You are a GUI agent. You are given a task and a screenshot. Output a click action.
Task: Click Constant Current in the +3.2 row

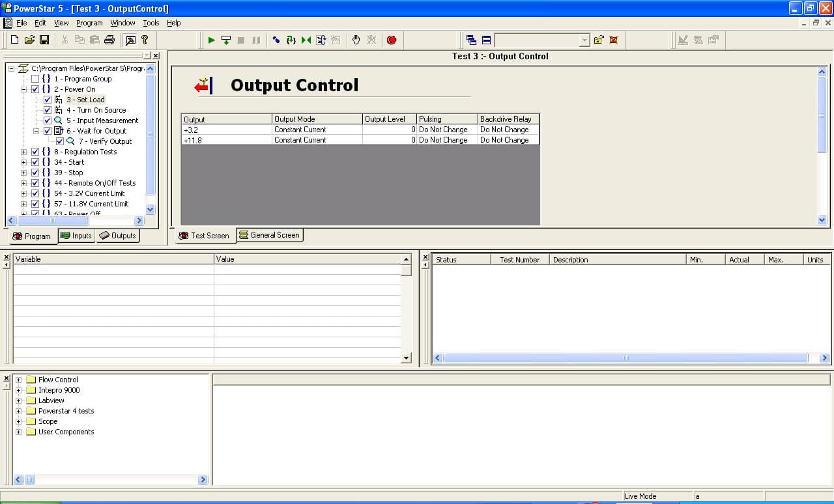317,130
